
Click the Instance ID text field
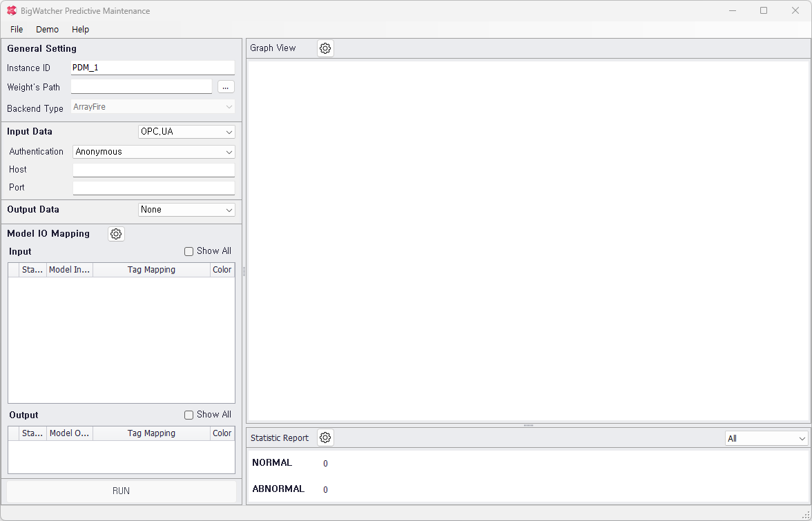point(153,68)
